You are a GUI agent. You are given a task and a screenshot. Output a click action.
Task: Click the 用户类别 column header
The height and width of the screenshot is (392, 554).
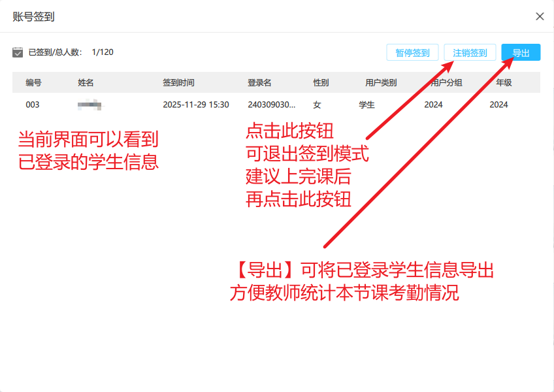pos(381,83)
